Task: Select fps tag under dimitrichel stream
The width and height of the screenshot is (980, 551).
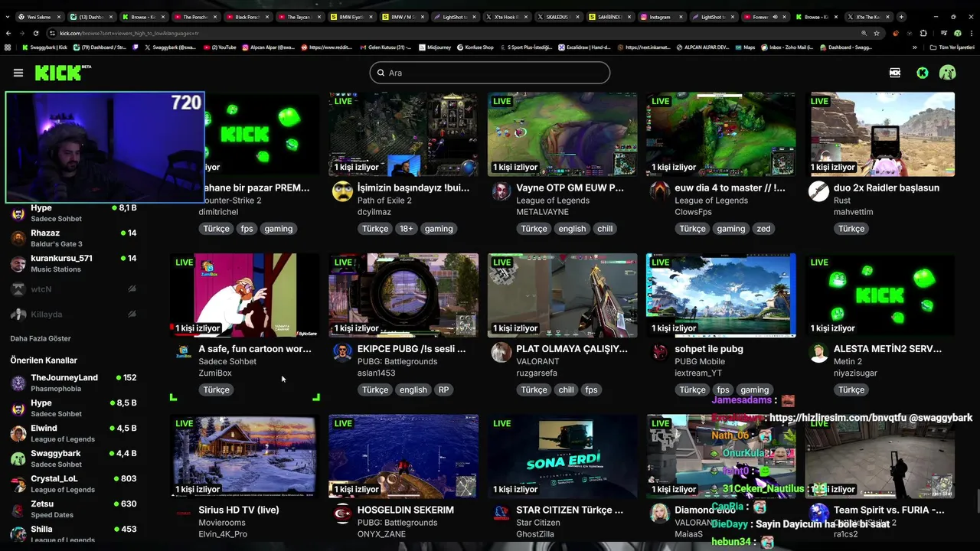Action: (247, 229)
